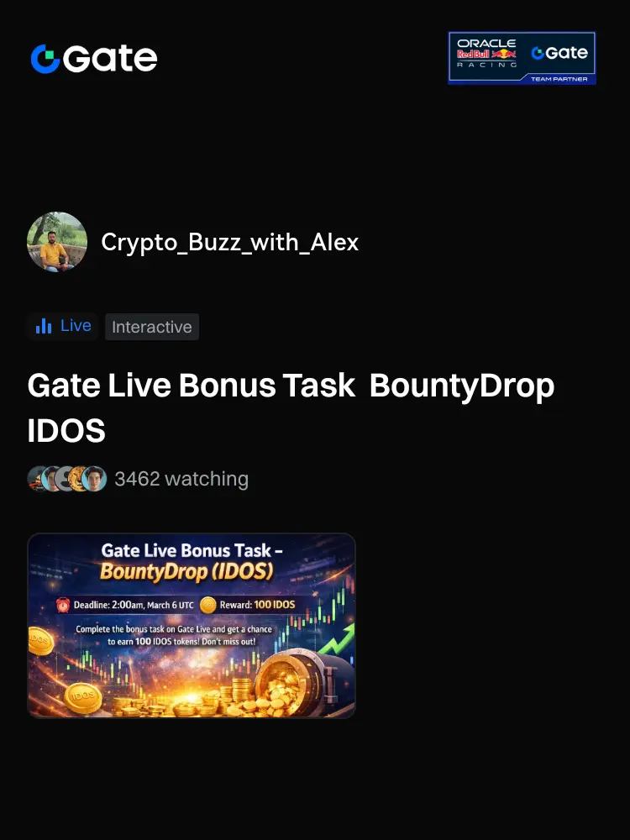Click the Live bar-chart icon
Screen dimensions: 630x840
coord(44,326)
